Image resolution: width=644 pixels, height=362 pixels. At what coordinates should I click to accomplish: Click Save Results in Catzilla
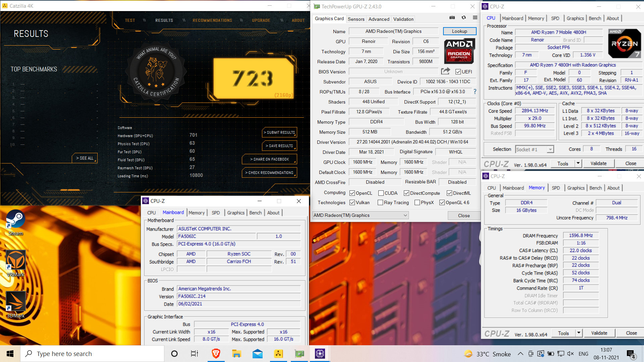(279, 146)
